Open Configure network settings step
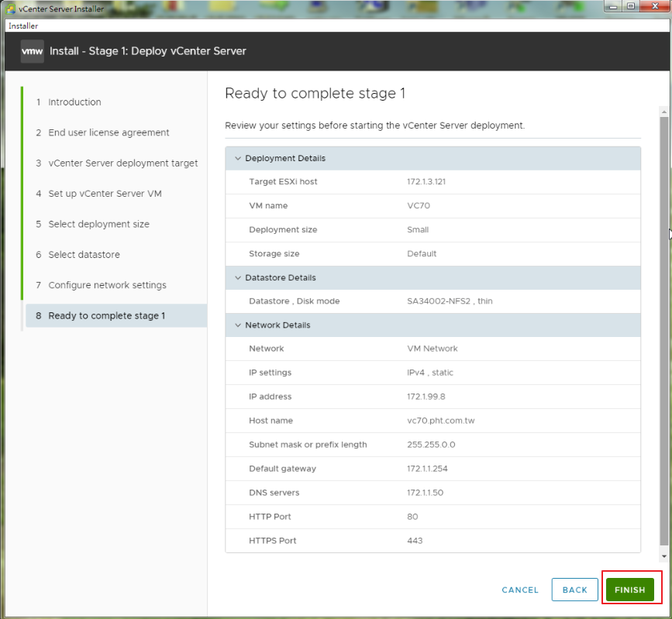The height and width of the screenshot is (619, 672). [107, 285]
